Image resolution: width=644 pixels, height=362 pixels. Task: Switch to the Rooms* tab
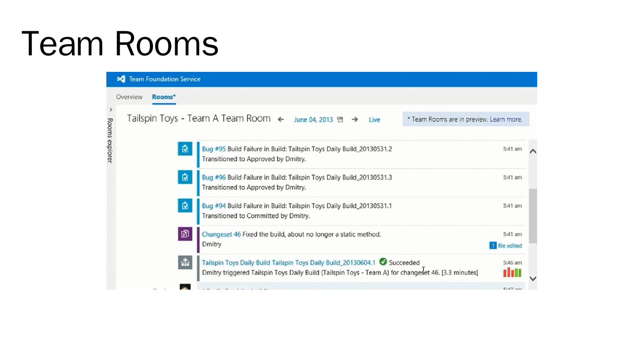click(164, 97)
